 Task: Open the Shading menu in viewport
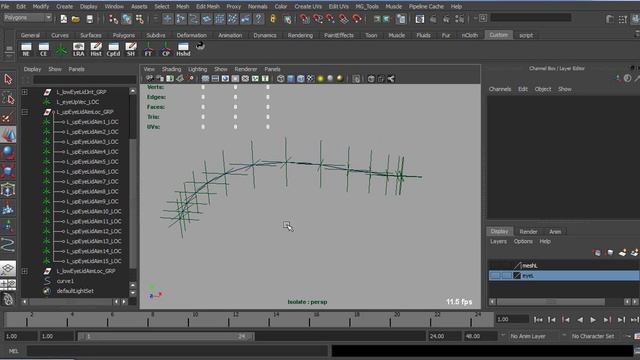tap(171, 69)
